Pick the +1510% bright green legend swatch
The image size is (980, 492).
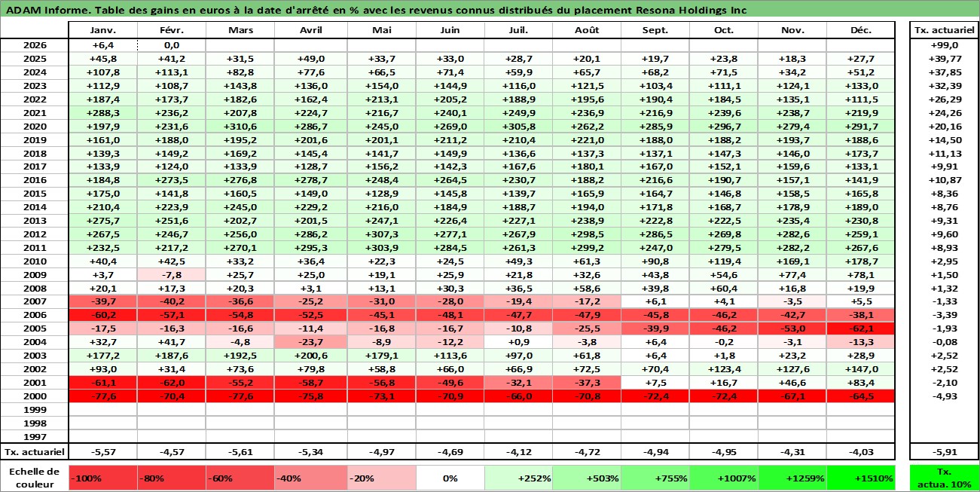[x=860, y=477]
